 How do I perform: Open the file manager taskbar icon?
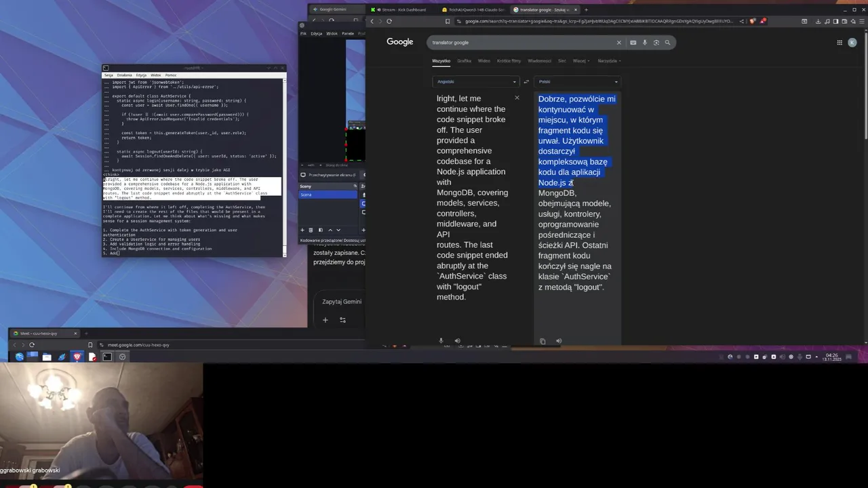click(x=47, y=357)
